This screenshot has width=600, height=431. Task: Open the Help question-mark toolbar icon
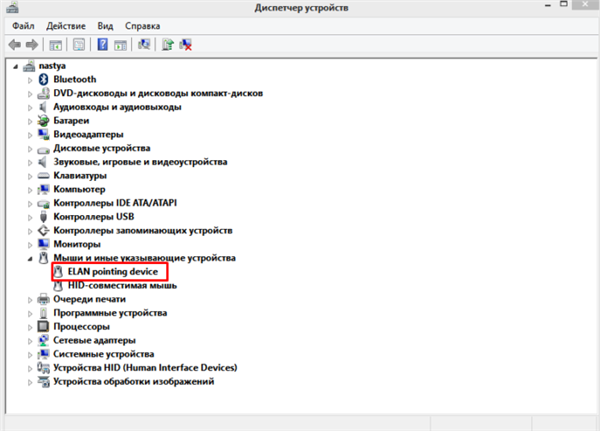coord(102,44)
